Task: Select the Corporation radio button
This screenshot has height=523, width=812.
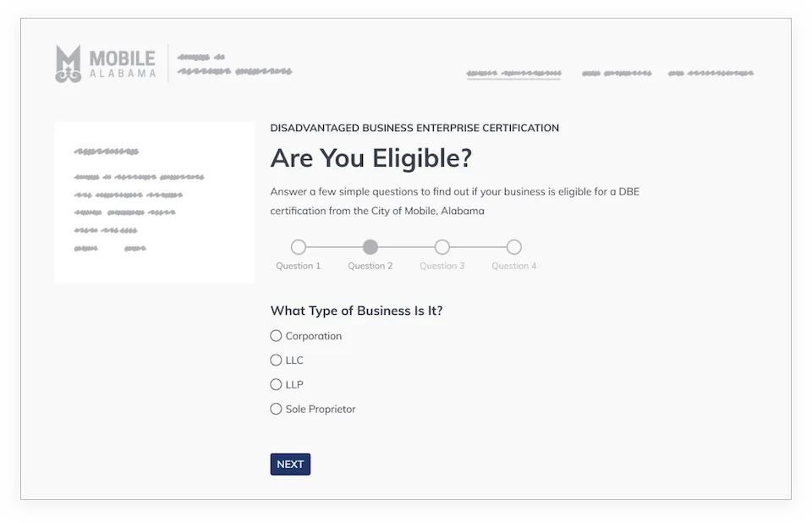Action: (x=276, y=336)
